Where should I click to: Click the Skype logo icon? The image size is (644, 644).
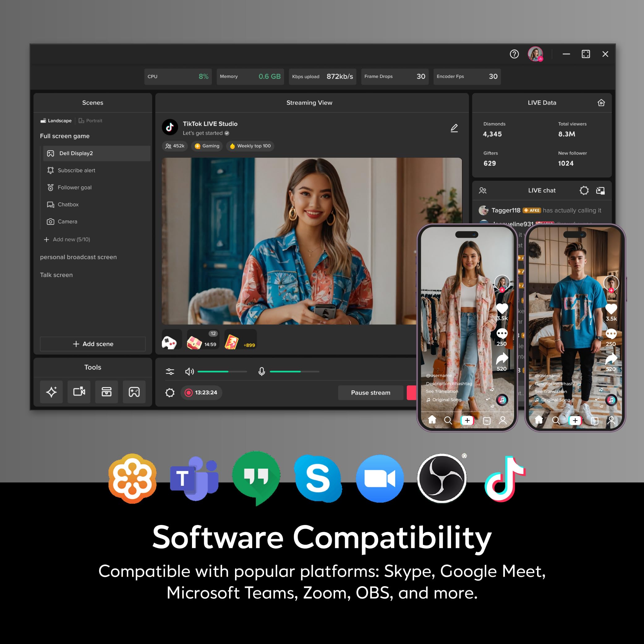[318, 478]
